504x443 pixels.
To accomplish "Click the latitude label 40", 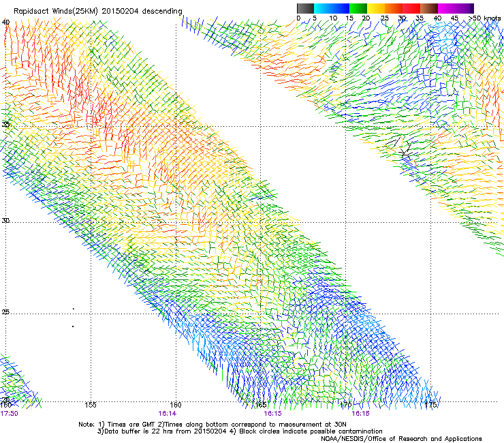I will (x=5, y=22).
